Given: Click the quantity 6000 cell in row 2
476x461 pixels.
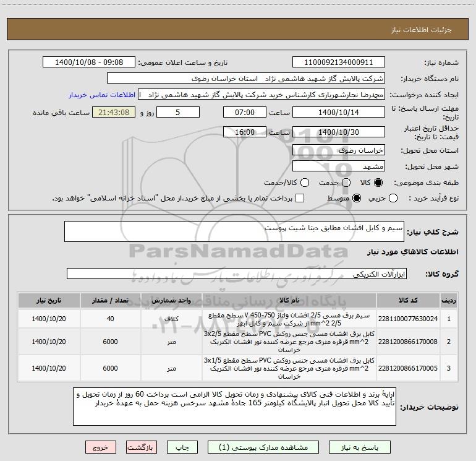Looking at the screenshot, I should (x=110, y=342).
